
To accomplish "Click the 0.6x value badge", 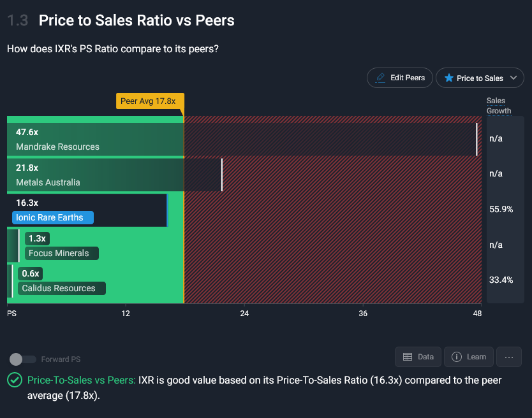I will pyautogui.click(x=31, y=273).
